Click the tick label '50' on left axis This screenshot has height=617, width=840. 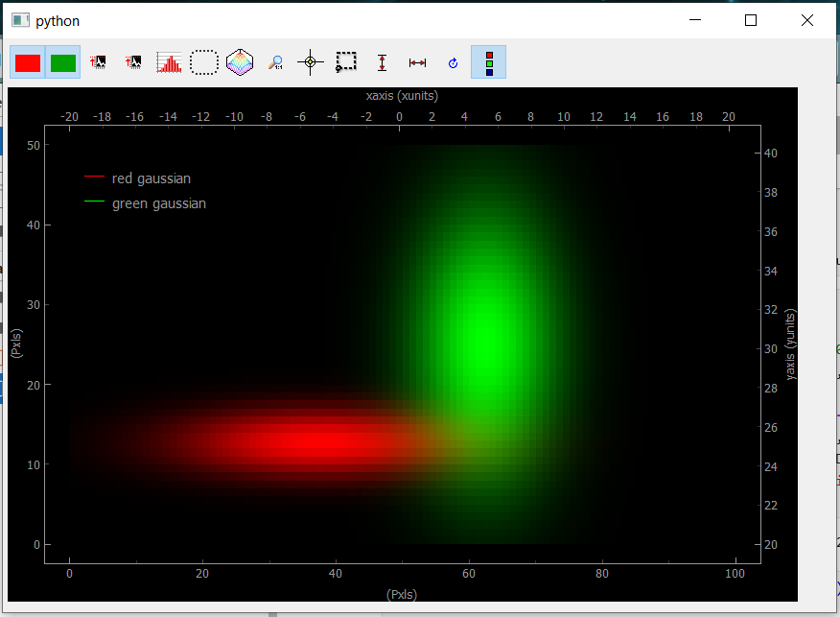34,145
